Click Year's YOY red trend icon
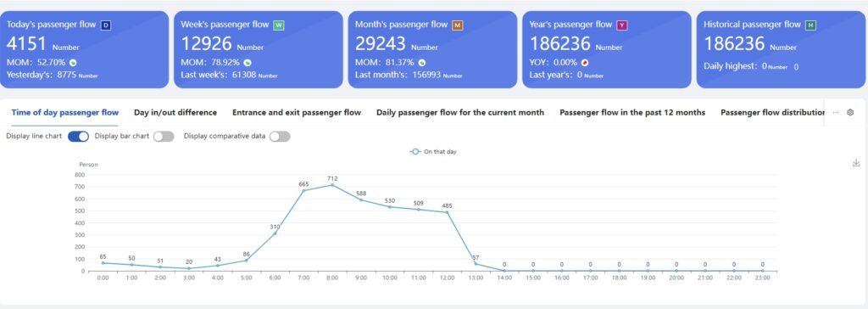 (585, 63)
